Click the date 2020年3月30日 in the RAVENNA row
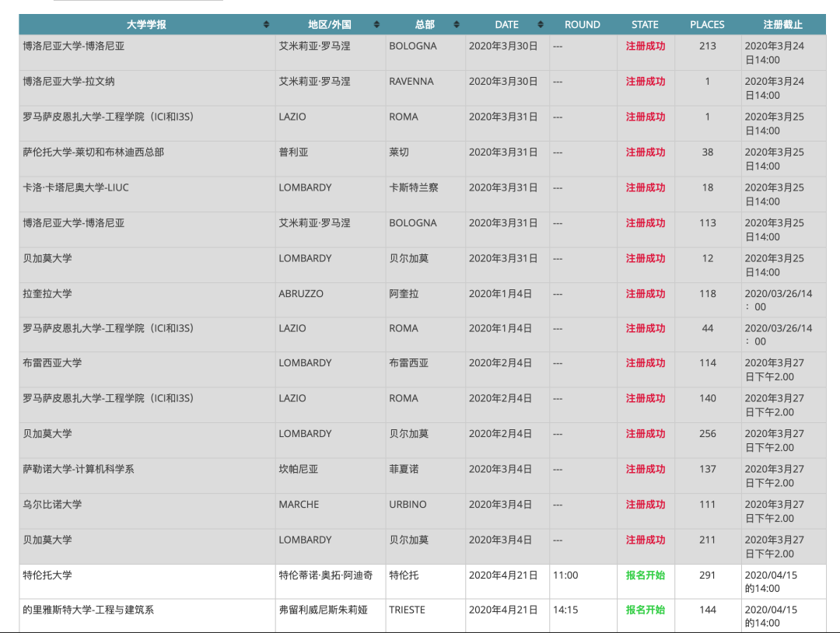 [503, 82]
